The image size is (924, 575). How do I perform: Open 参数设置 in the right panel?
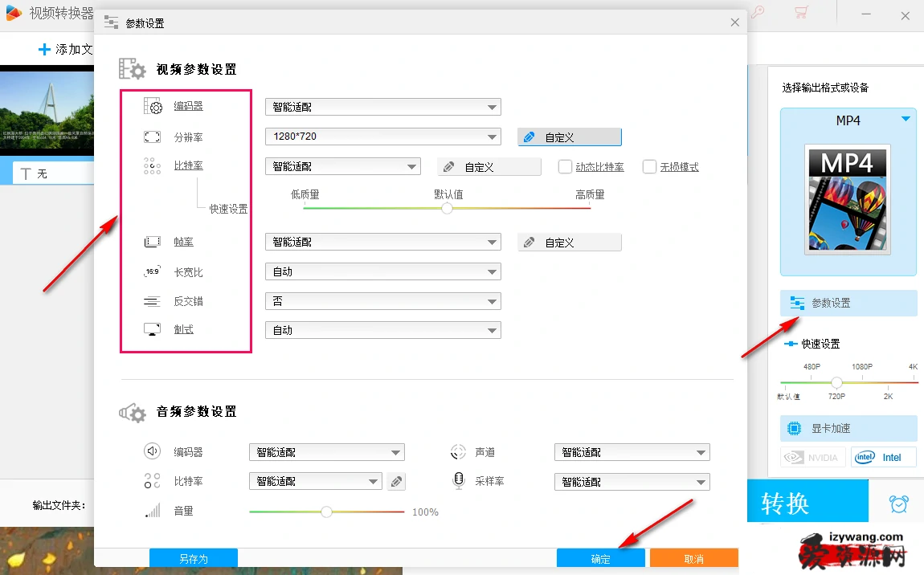tap(848, 303)
